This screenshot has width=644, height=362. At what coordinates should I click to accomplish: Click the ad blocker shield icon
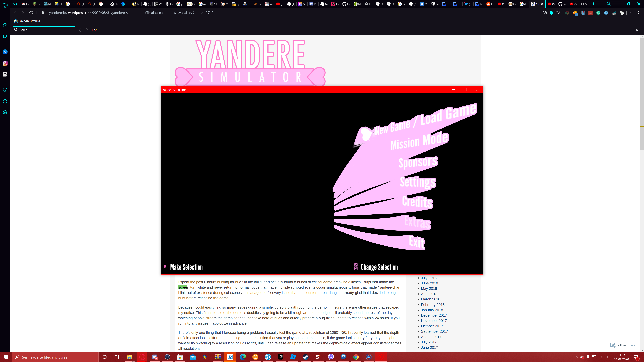pos(551,13)
